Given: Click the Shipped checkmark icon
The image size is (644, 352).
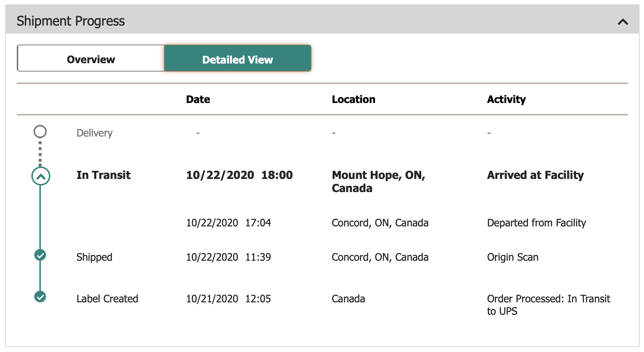Looking at the screenshot, I should click(x=40, y=255).
